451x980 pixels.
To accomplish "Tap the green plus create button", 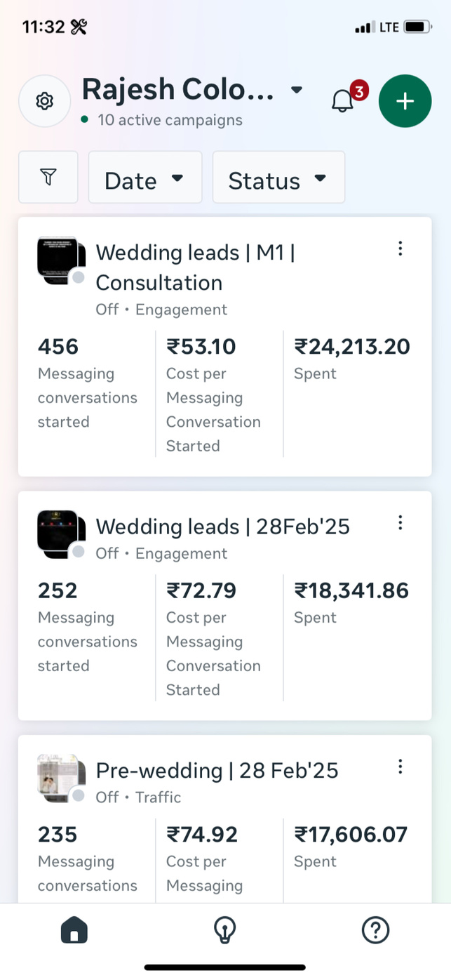I will click(405, 101).
